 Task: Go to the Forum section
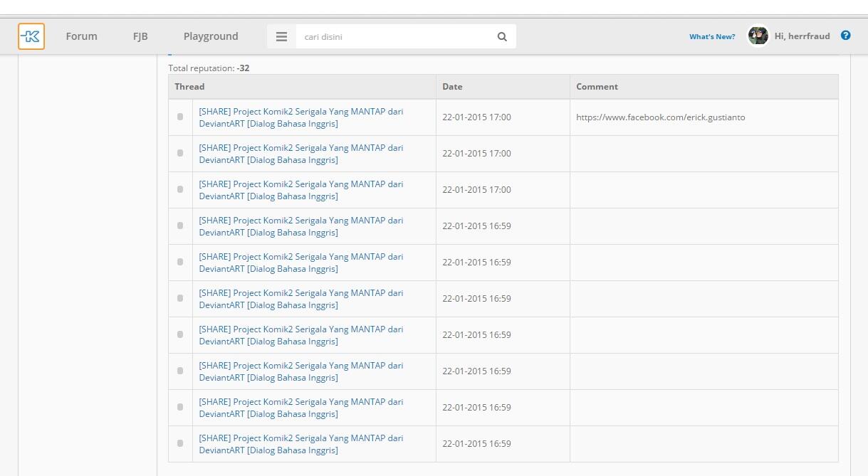tap(81, 36)
